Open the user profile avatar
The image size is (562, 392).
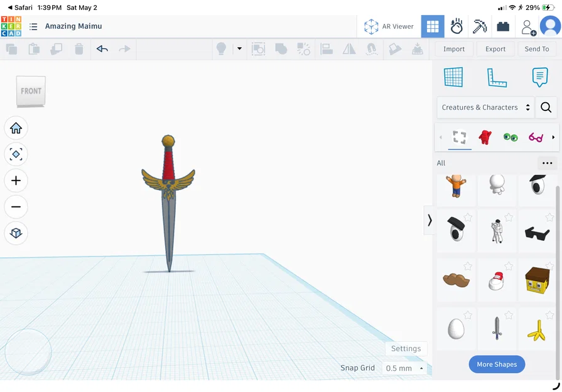(550, 26)
